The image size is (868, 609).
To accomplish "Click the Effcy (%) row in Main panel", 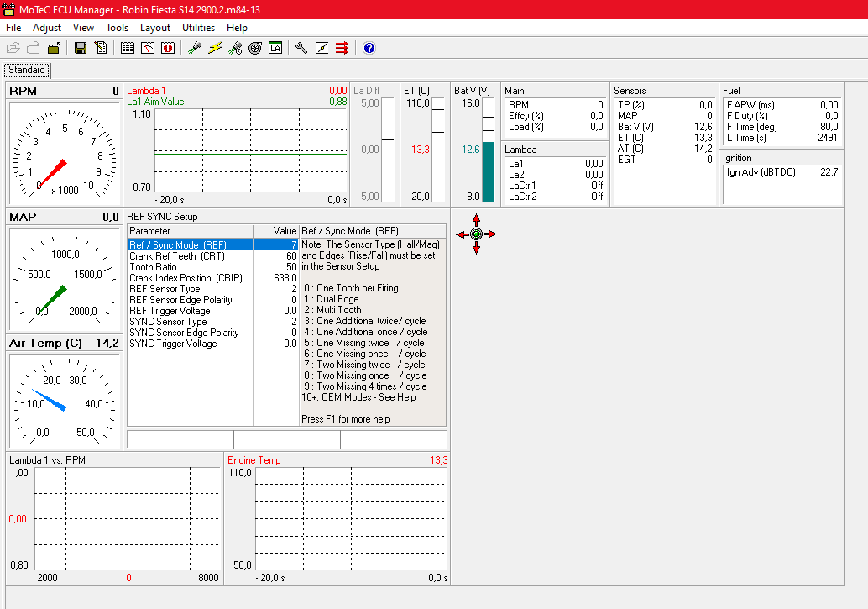I will click(556, 116).
